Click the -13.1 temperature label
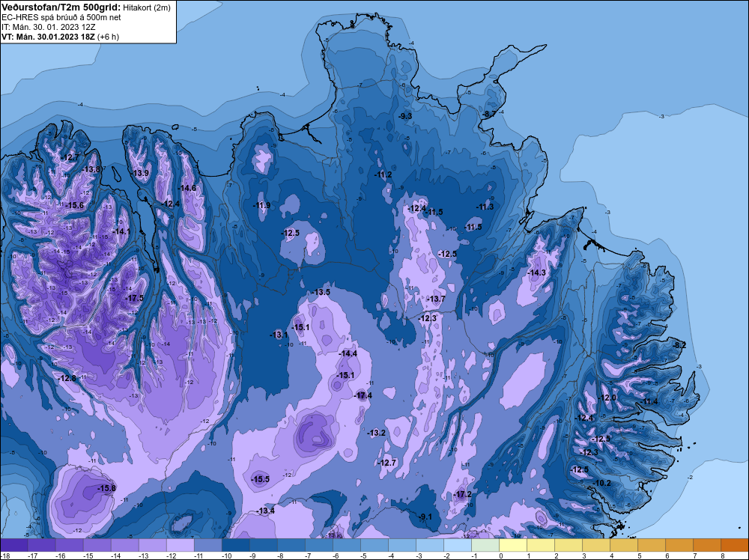 pyautogui.click(x=279, y=335)
